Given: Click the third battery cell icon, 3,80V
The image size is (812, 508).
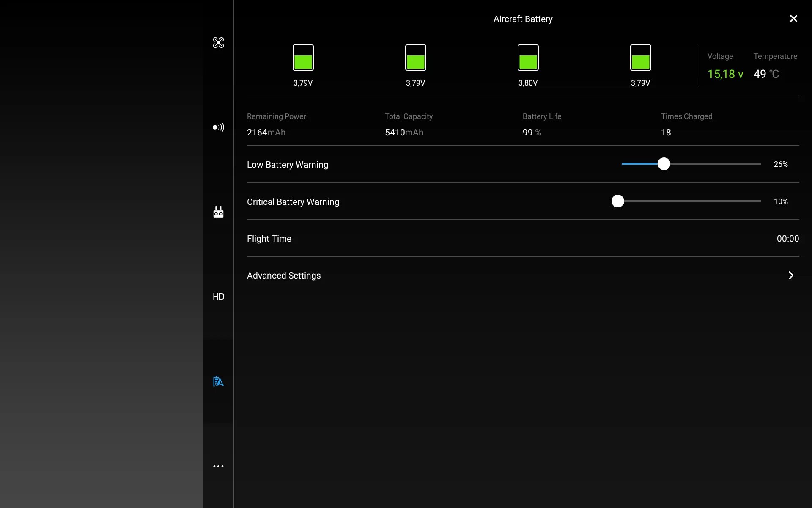Looking at the screenshot, I should [528, 58].
